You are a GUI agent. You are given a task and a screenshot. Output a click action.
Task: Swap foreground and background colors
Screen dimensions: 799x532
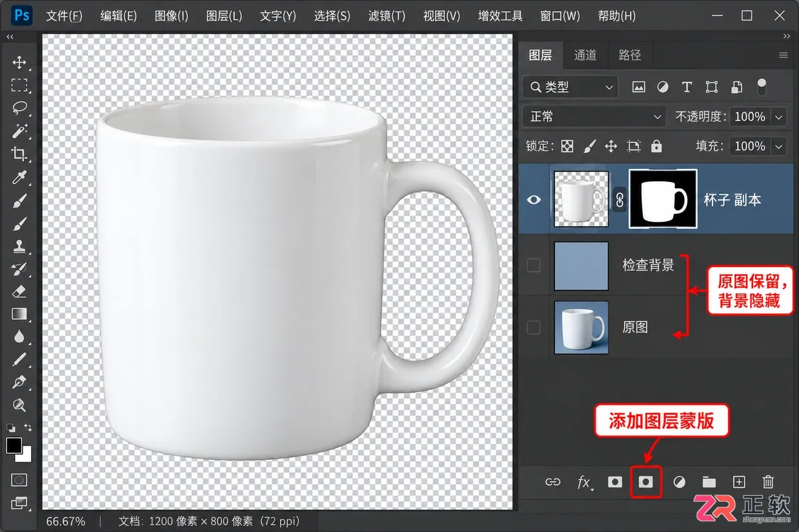click(28, 427)
